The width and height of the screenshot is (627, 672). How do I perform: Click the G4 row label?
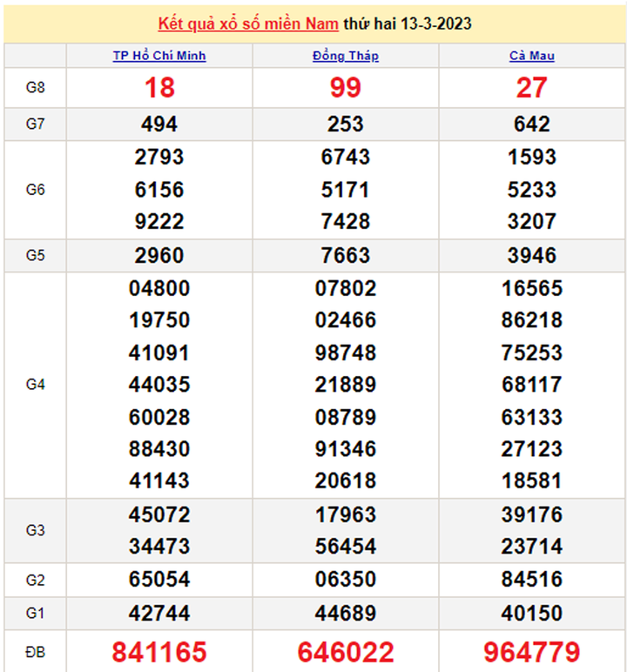point(35,385)
